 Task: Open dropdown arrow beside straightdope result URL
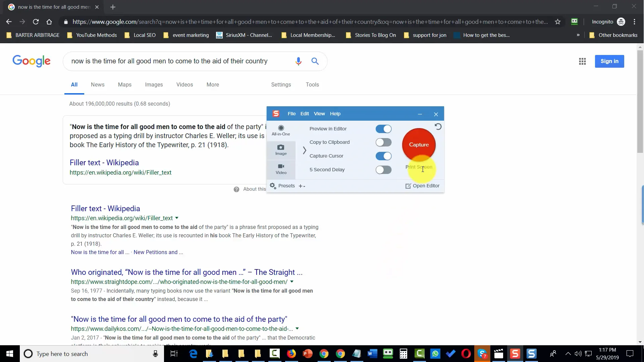pos(292,282)
